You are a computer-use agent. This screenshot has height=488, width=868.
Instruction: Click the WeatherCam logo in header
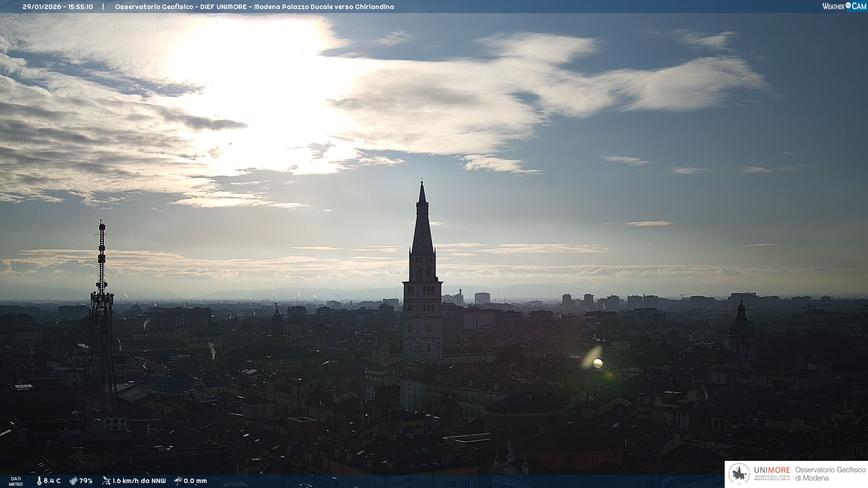(844, 6)
